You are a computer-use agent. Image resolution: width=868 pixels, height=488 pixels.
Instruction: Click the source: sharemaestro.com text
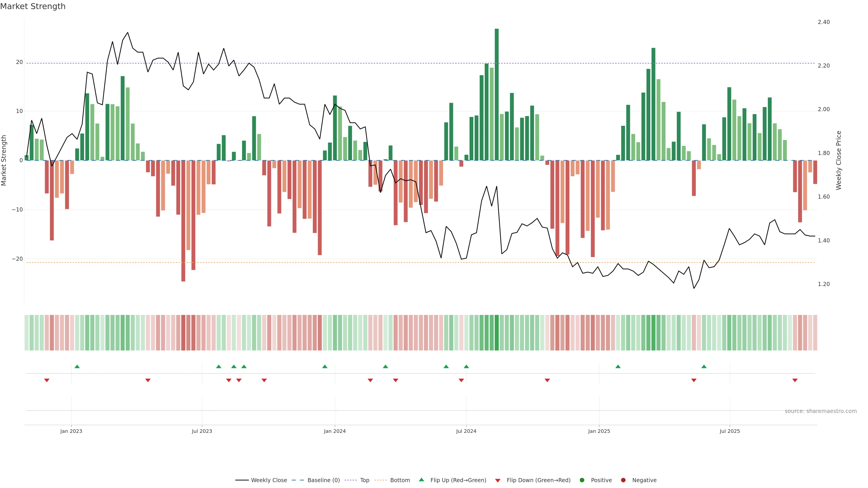(x=821, y=411)
